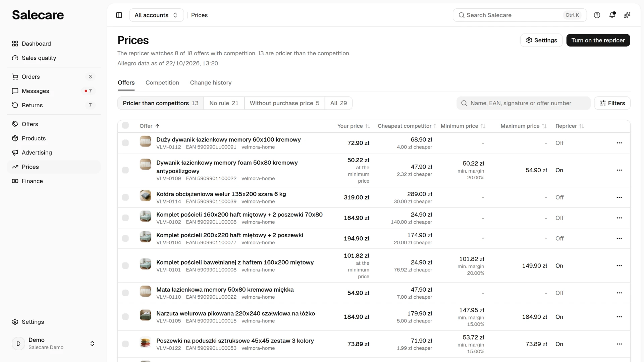Open Messages in the sidebar
Screen dimensions: 644x362
click(x=54, y=91)
